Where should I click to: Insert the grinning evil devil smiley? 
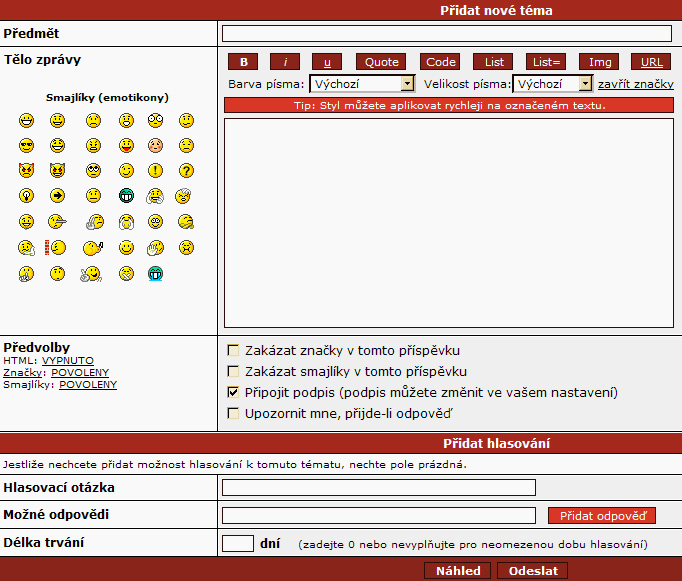[57, 170]
